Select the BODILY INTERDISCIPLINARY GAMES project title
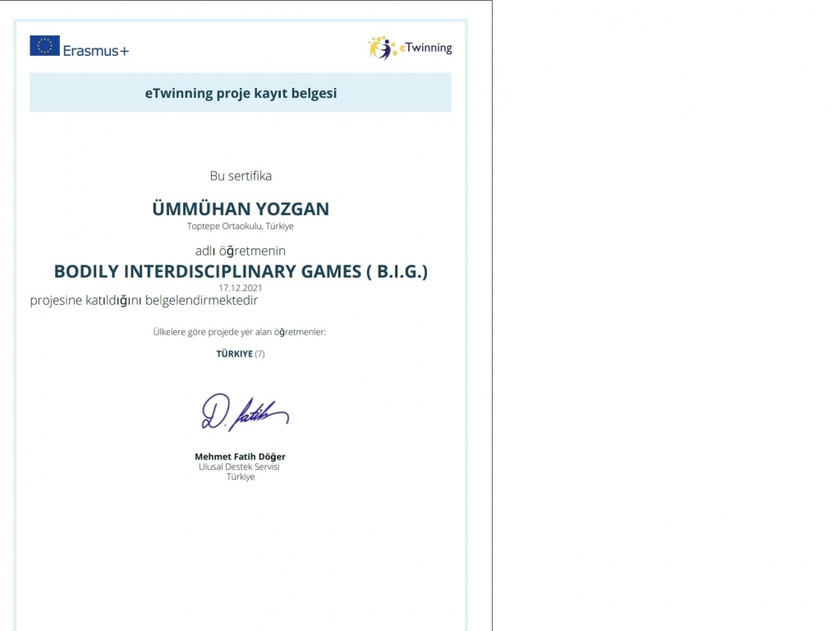This screenshot has width=840, height=631. (x=241, y=271)
